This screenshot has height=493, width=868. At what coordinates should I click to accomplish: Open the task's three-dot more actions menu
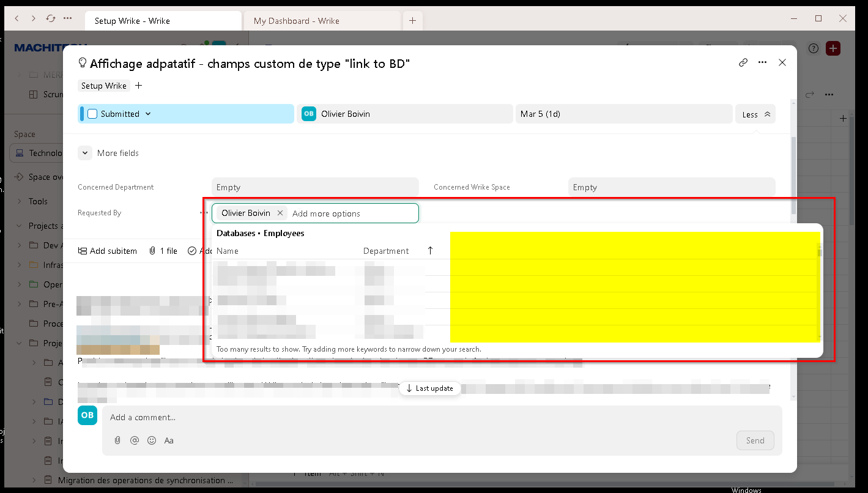[762, 62]
